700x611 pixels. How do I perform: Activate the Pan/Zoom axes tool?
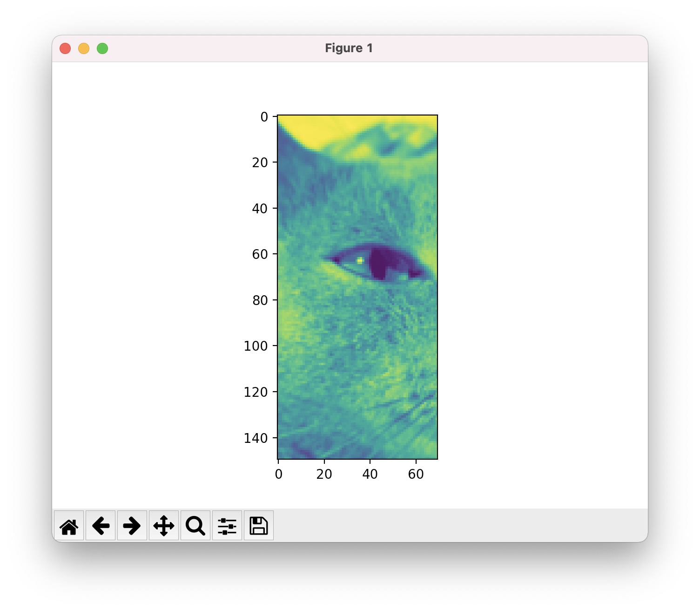click(x=164, y=526)
